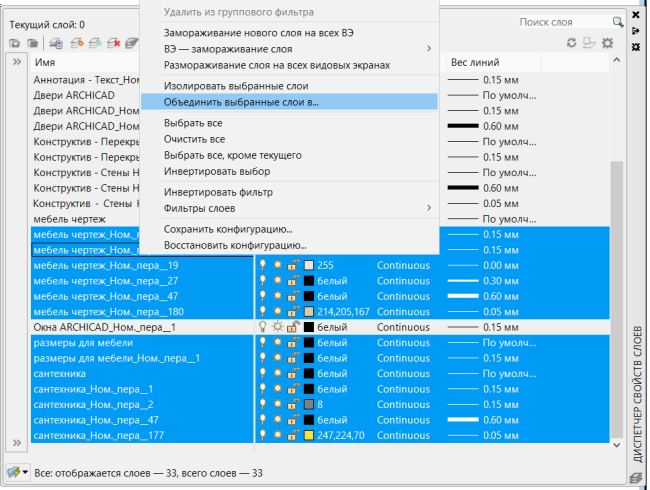Expand the filter tree panel with double chevron

click(x=17, y=62)
